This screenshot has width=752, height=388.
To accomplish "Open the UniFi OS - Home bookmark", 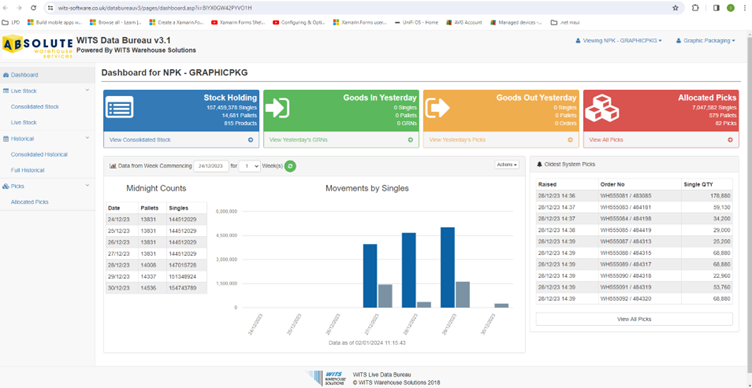I will [x=416, y=22].
